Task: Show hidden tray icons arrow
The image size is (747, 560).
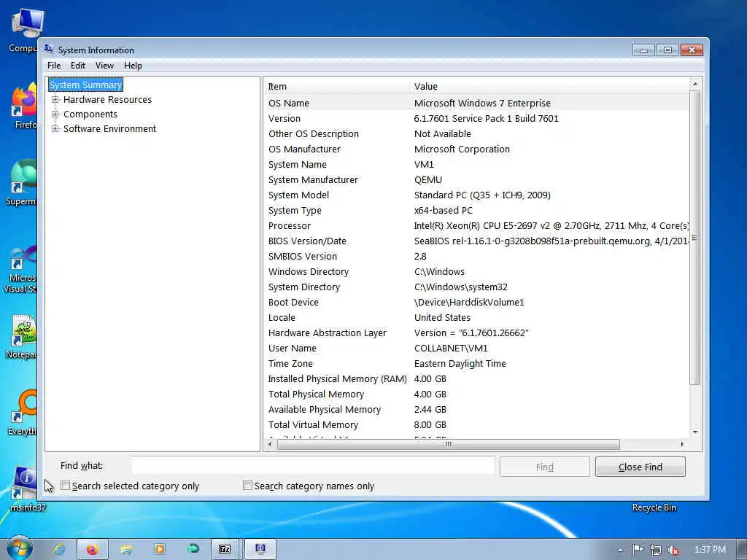Action: pyautogui.click(x=620, y=550)
